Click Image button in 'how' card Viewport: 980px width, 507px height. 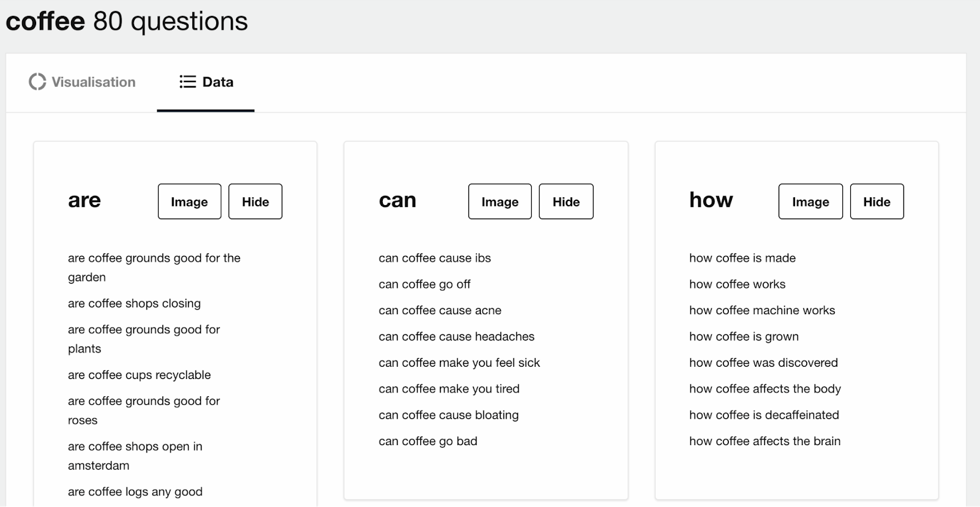(810, 201)
